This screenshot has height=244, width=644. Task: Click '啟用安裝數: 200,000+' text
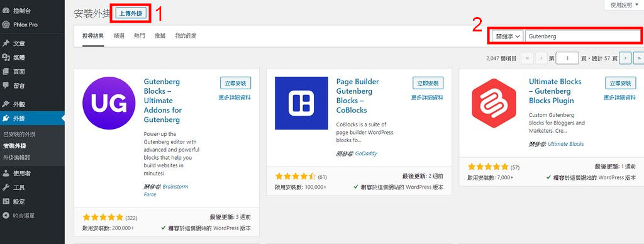108,228
